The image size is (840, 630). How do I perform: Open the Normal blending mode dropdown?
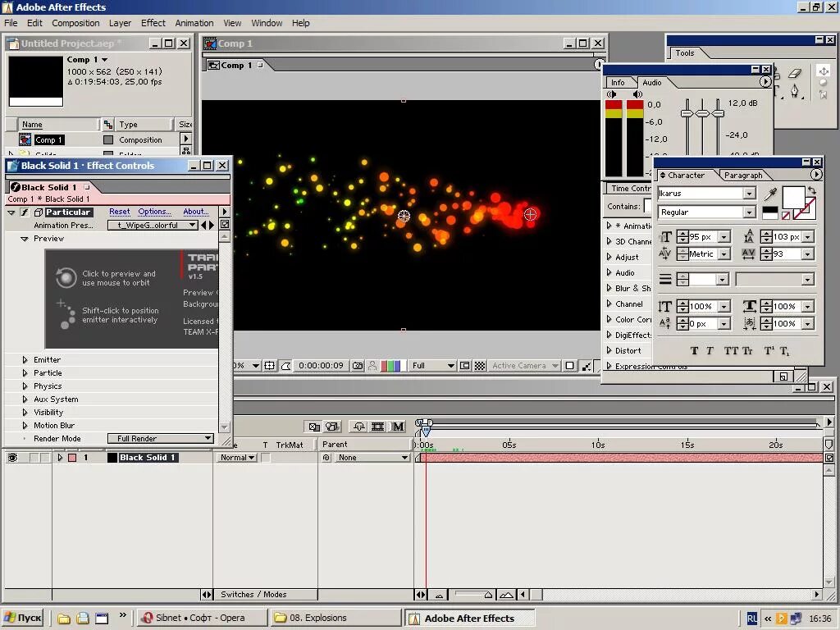pyautogui.click(x=238, y=458)
